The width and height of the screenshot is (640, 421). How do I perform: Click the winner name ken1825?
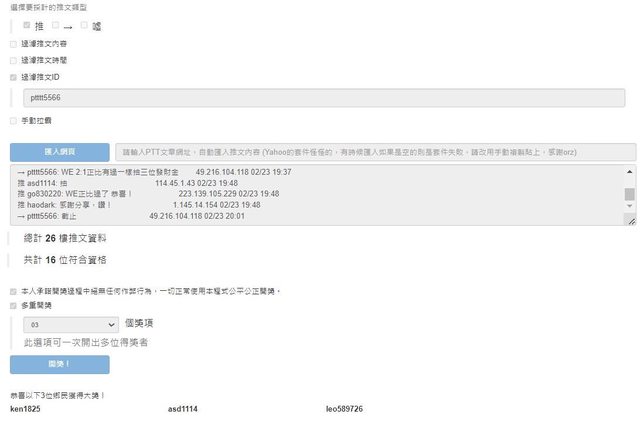pos(25,409)
